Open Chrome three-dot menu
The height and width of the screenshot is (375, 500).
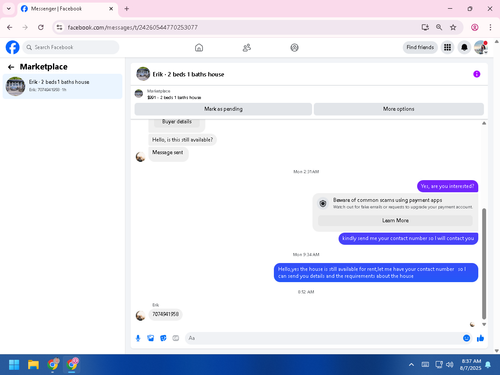point(490,27)
